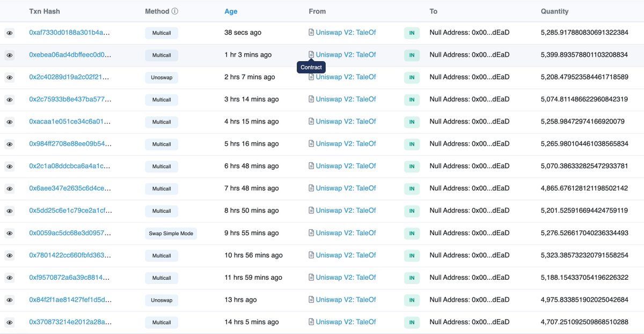Screen dimensions: 644x334
Task: Click contract icon in 1 hr 3 mins row
Action: (311, 55)
